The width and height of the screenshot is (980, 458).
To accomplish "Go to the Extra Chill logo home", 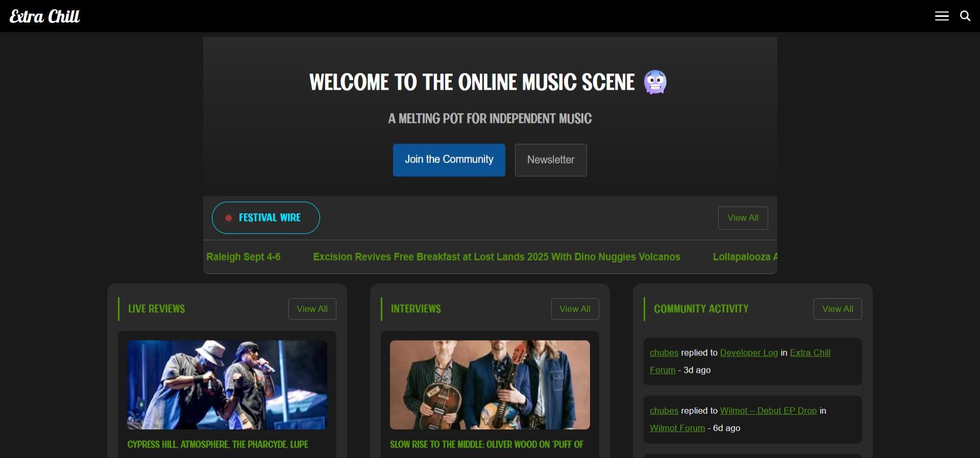I will [45, 16].
